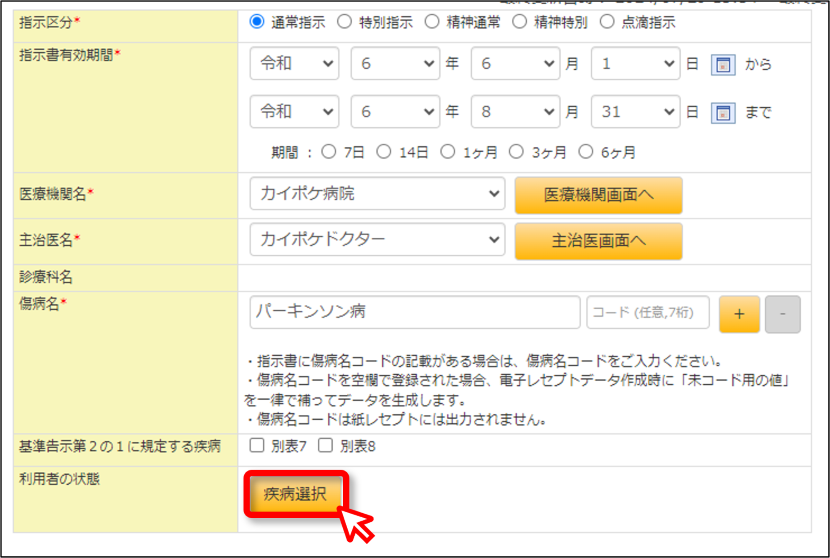This screenshot has width=830, height=558.
Task: Click highlighted 疾病選択 button
Action: tap(295, 494)
